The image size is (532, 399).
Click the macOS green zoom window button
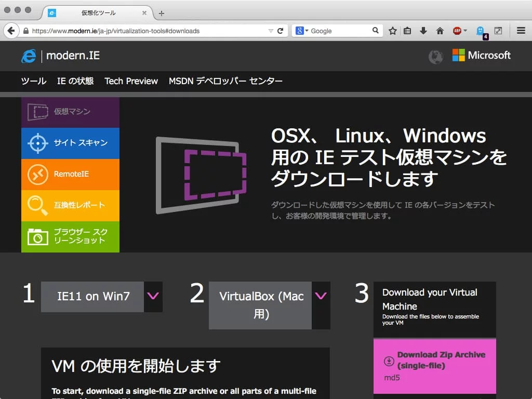click(28, 10)
